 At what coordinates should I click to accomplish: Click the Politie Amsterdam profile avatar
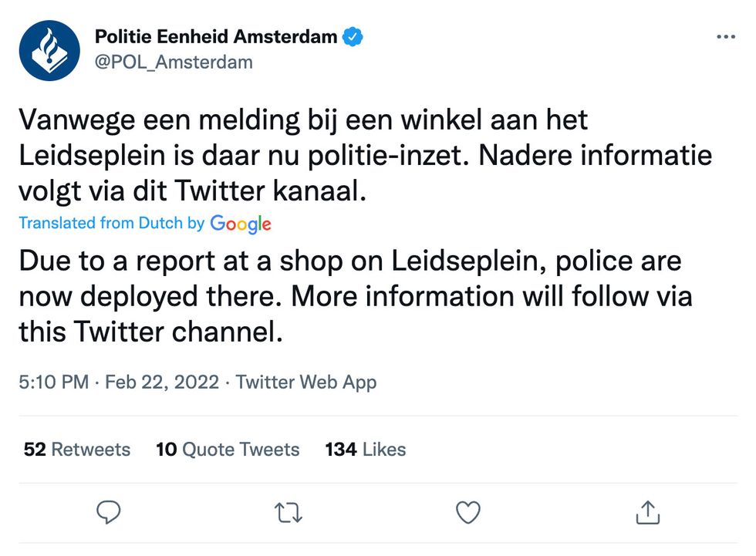tap(49, 50)
